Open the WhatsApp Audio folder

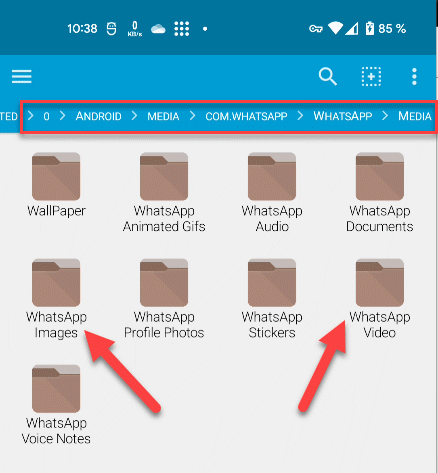coord(272,193)
